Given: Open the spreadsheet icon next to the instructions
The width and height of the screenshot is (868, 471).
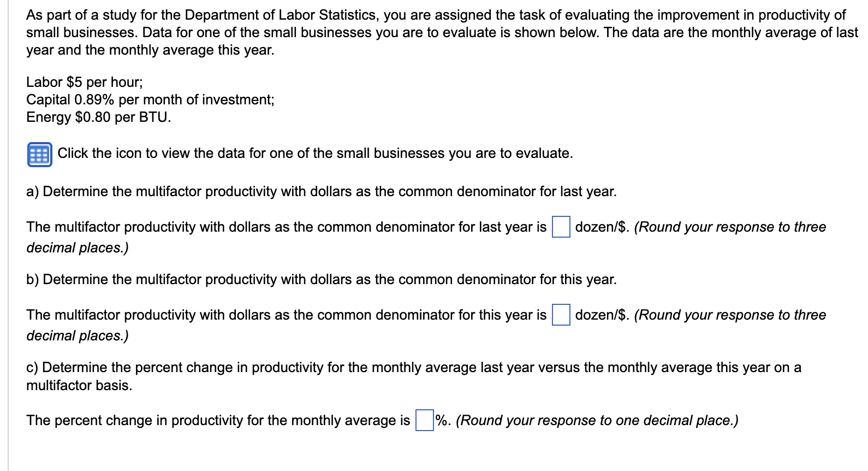Looking at the screenshot, I should pyautogui.click(x=39, y=154).
